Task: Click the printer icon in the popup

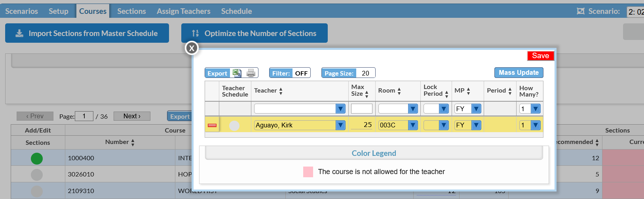Action: coord(251,73)
